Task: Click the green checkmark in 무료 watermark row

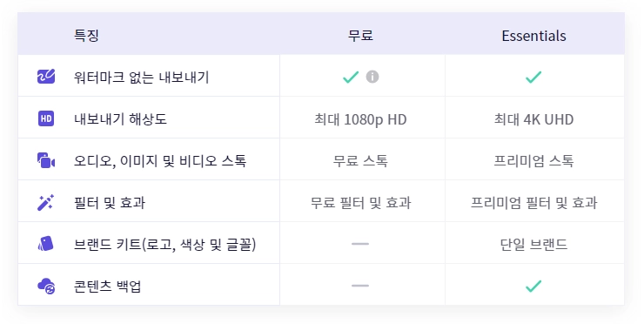Action: pyautogui.click(x=351, y=77)
